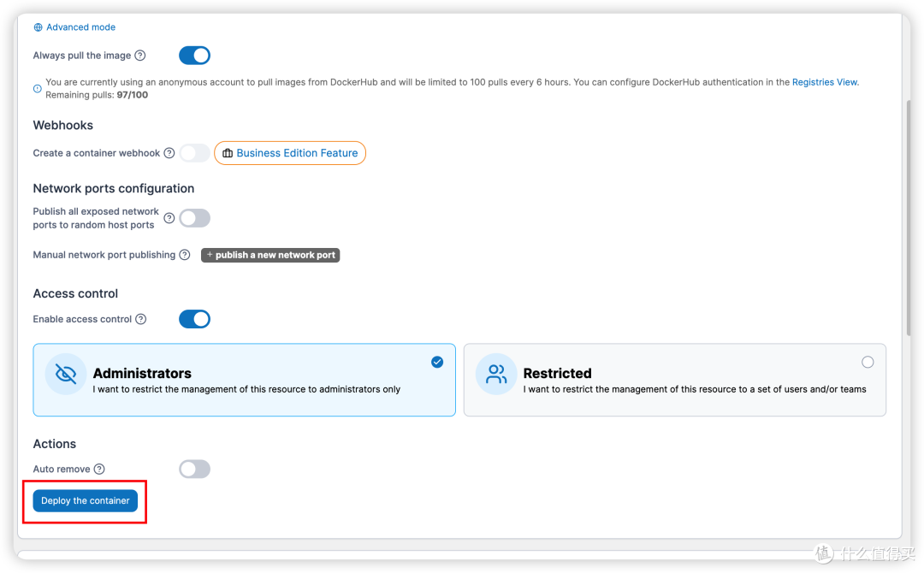
Task: Click help icon beside Publish all exposed network ports
Action: click(x=169, y=218)
